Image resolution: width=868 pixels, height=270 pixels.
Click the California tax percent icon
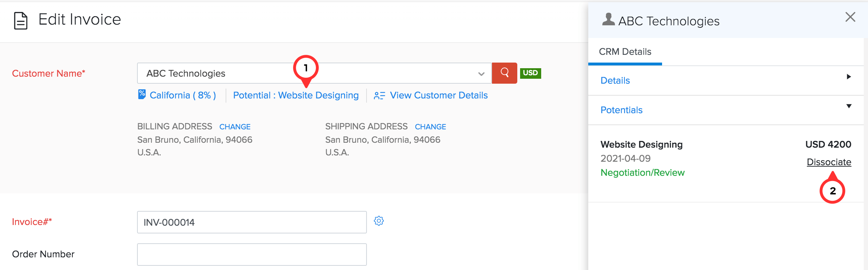pos(142,94)
